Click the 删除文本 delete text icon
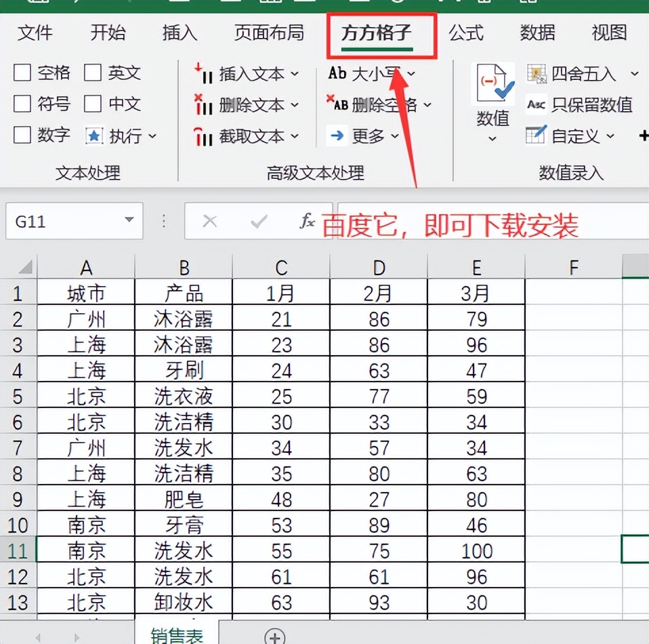Screen dimensions: 649x644 pos(203,104)
